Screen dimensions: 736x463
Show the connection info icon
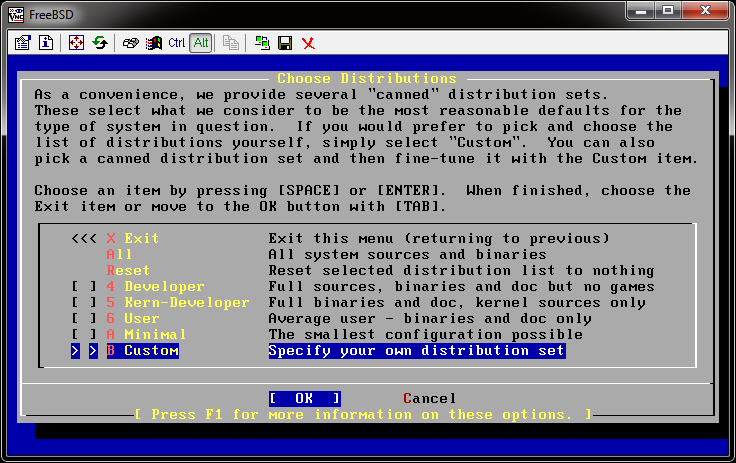point(46,43)
